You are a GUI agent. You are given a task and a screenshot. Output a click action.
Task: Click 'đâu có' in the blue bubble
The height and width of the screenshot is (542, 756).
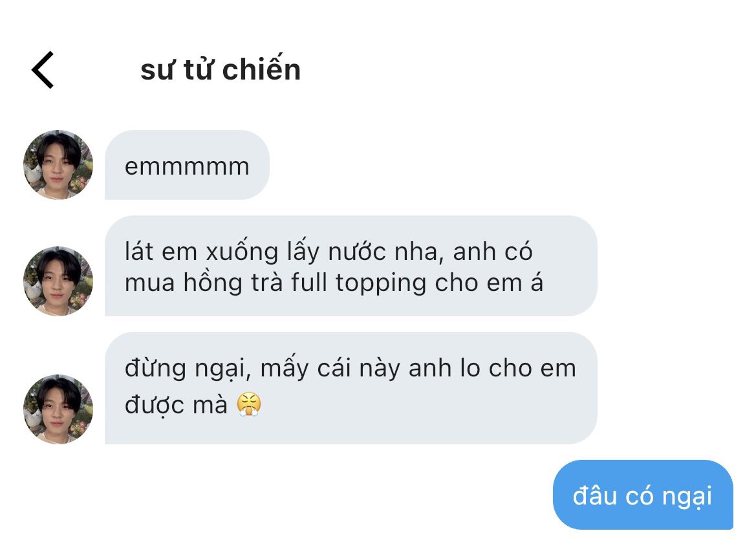click(613, 495)
